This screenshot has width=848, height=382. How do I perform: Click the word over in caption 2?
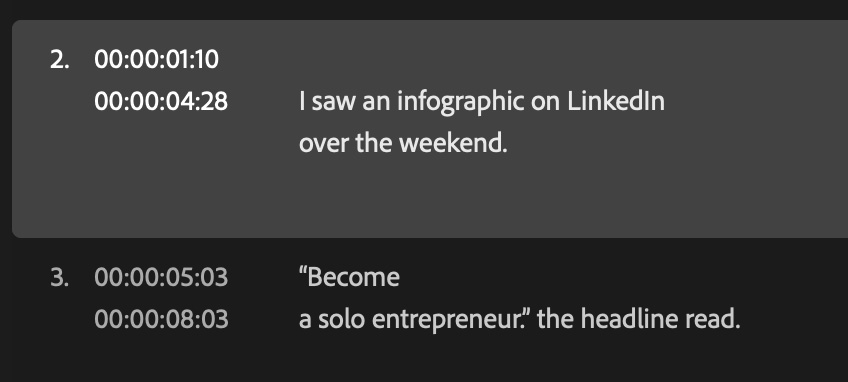pos(323,144)
